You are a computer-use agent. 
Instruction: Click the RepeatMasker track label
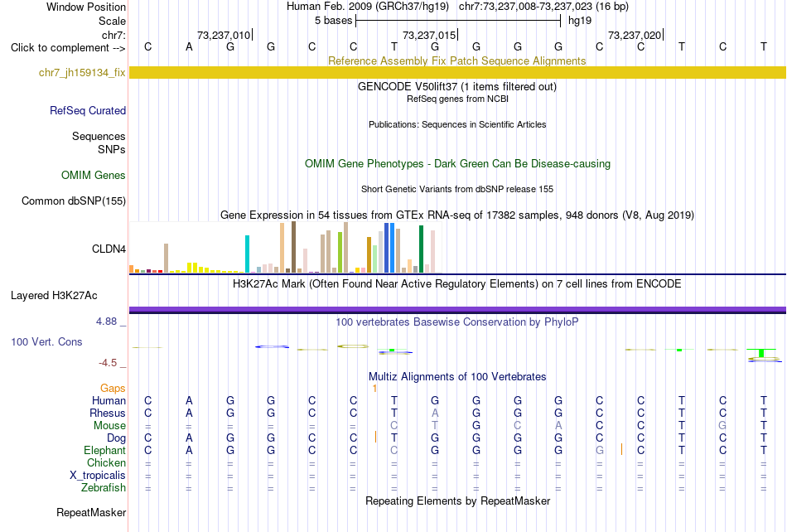(x=91, y=512)
